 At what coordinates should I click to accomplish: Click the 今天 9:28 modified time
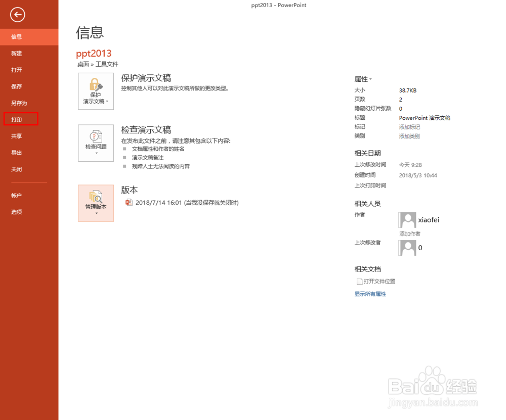pos(410,165)
